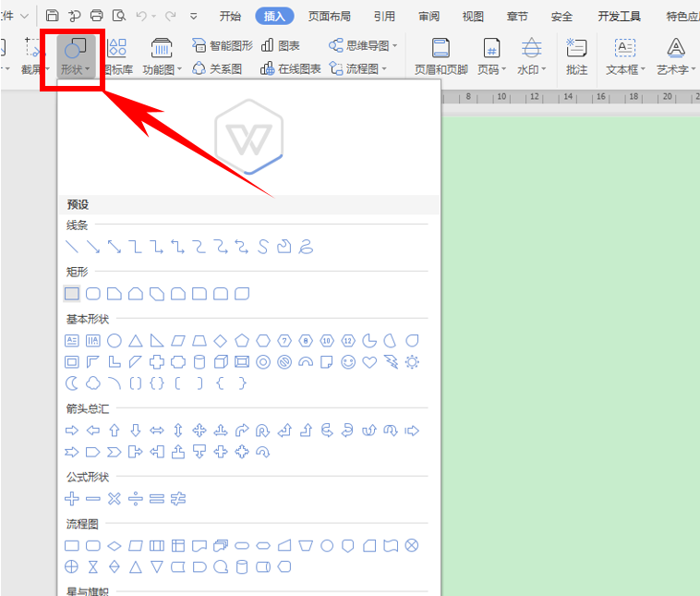This screenshot has width=700, height=596.
Task: Select the up arrow block shape
Action: tap(115, 431)
